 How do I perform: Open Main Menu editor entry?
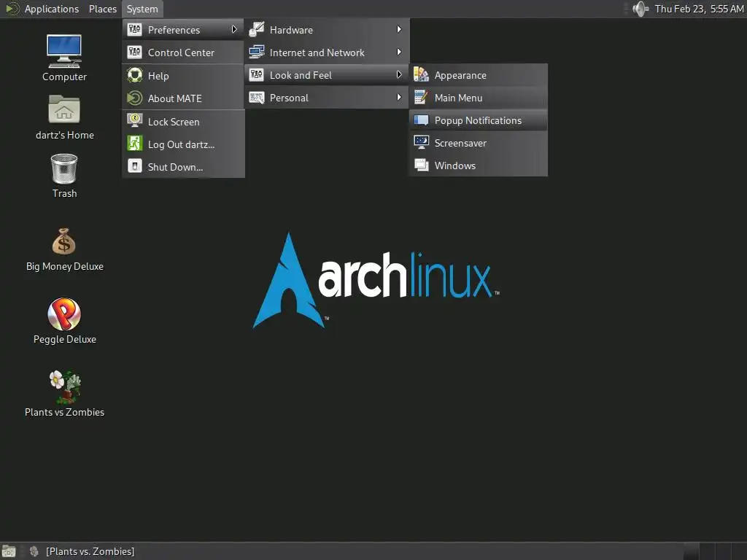(x=479, y=98)
